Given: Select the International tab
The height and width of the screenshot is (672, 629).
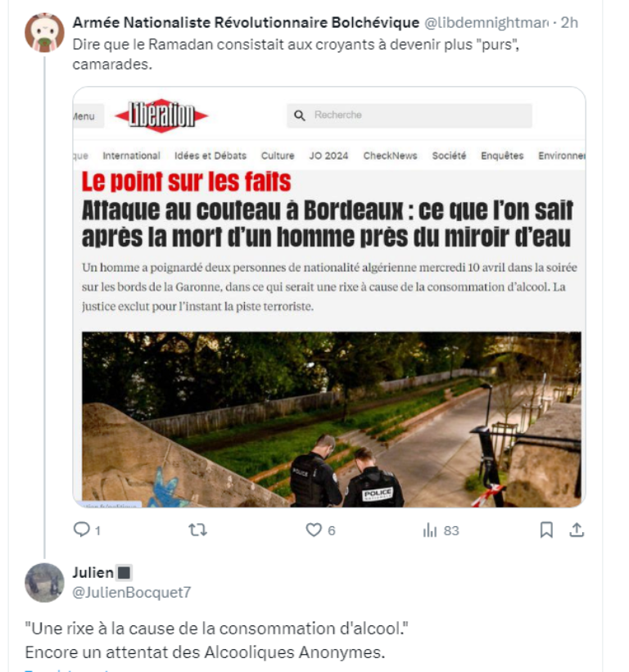Looking at the screenshot, I should pos(131,156).
